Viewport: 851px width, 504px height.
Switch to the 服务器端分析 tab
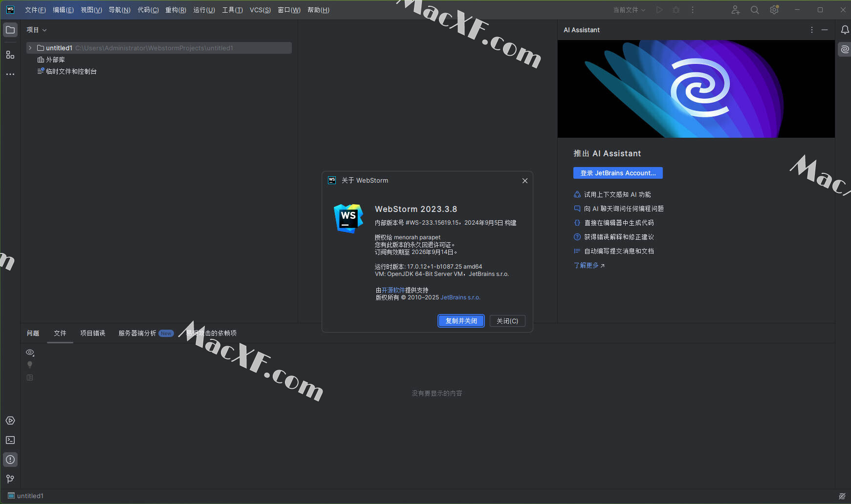click(146, 333)
